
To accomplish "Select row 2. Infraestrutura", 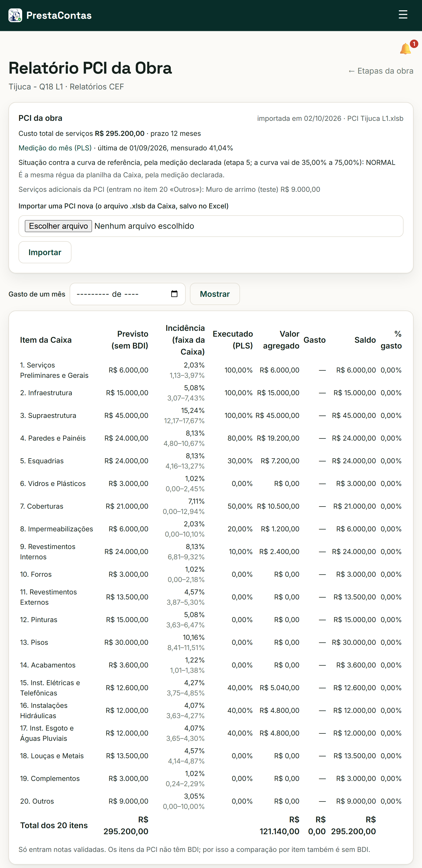I will tap(211, 393).
